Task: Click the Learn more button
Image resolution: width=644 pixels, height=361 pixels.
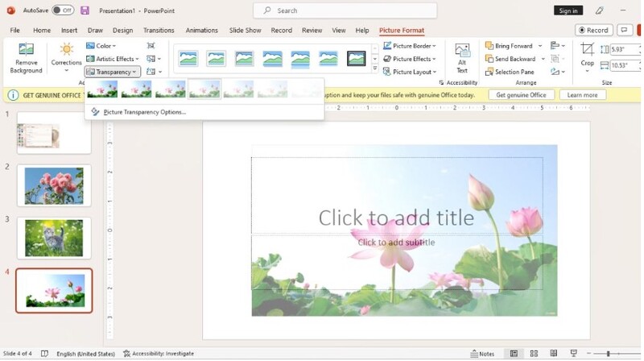Action: (x=582, y=95)
